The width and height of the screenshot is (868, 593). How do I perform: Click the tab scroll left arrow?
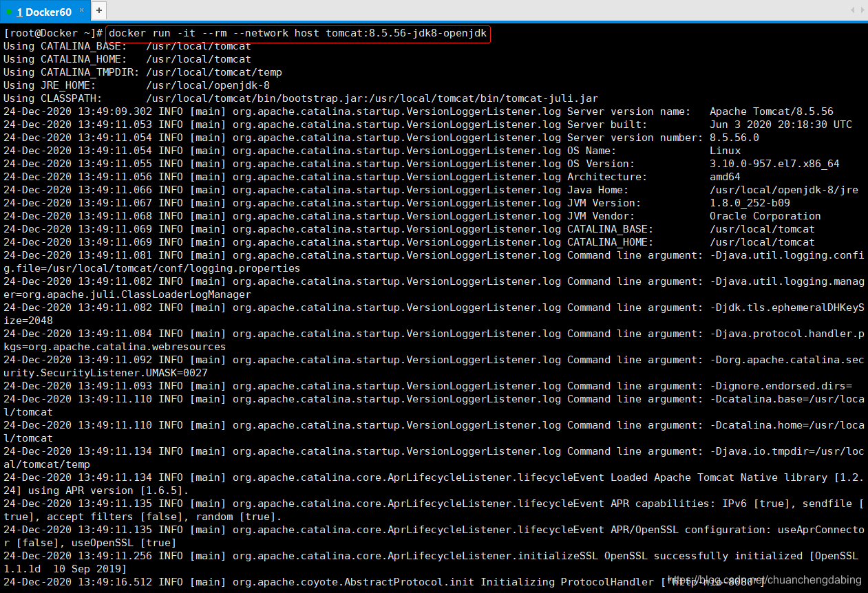(x=854, y=10)
